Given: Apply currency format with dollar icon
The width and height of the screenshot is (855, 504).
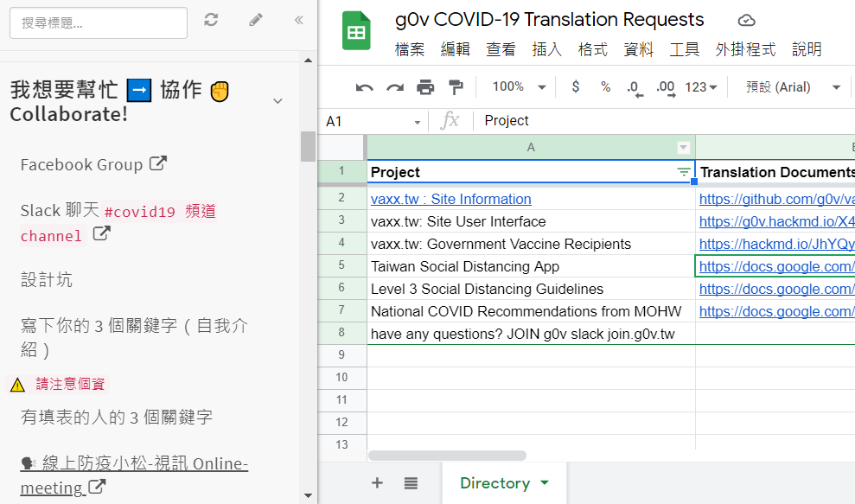Looking at the screenshot, I should pyautogui.click(x=575, y=86).
